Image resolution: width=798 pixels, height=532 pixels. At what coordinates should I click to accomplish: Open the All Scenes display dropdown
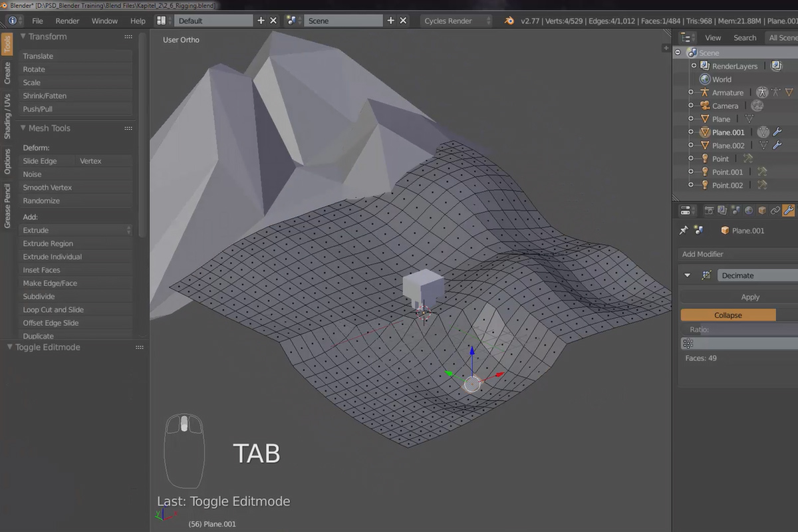(781, 38)
